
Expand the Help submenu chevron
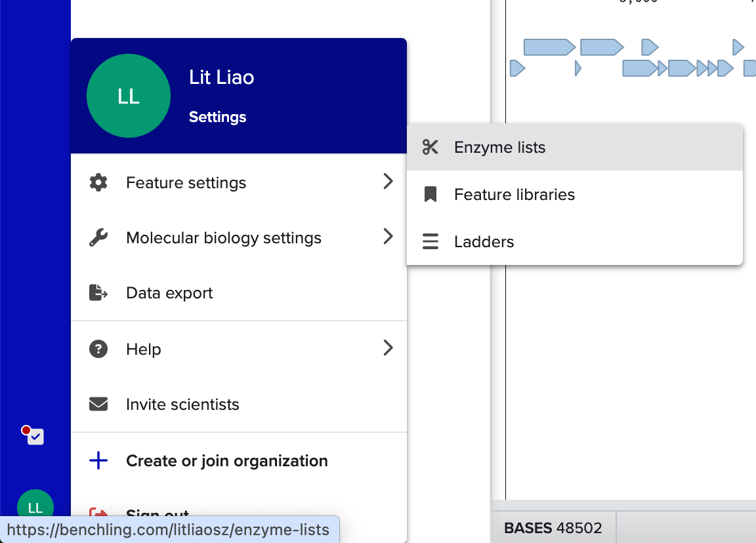coord(388,348)
